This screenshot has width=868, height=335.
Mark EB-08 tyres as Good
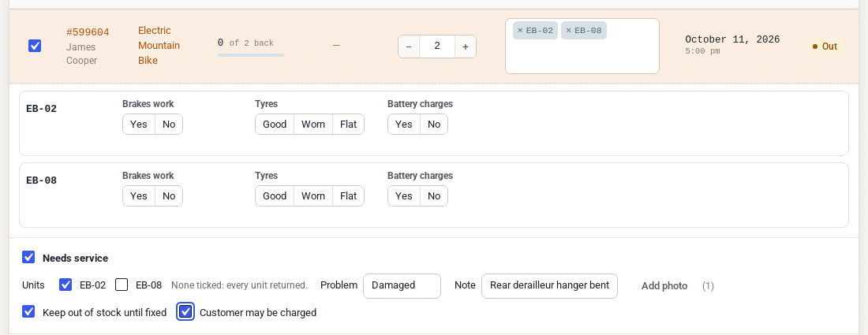(x=275, y=196)
